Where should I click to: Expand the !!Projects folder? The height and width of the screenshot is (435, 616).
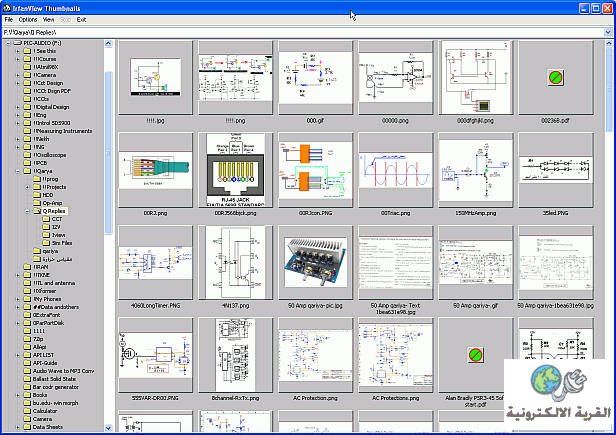pos(27,187)
